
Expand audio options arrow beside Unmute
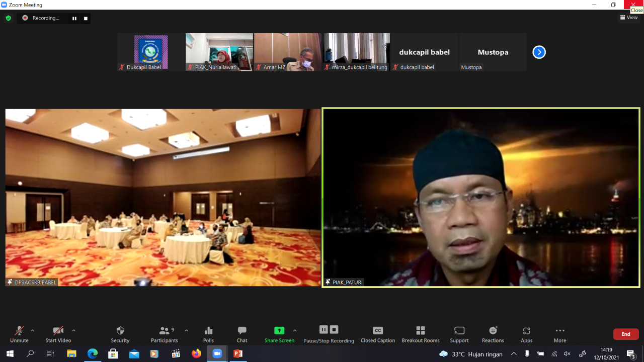[33, 330]
